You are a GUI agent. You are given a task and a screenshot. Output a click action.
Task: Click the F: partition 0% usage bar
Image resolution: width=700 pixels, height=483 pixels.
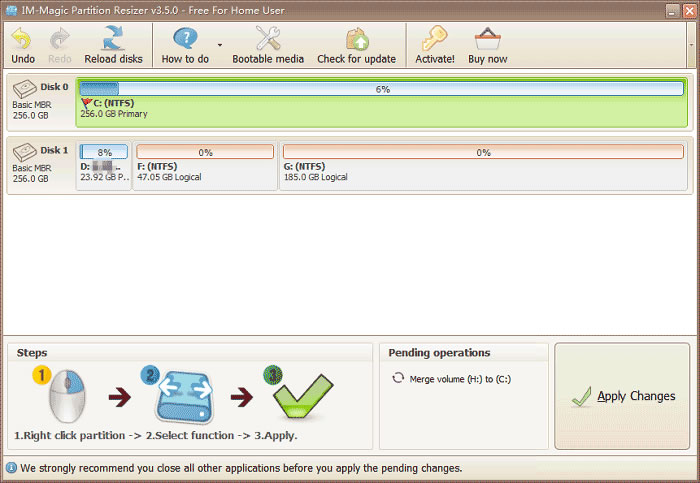click(x=205, y=152)
